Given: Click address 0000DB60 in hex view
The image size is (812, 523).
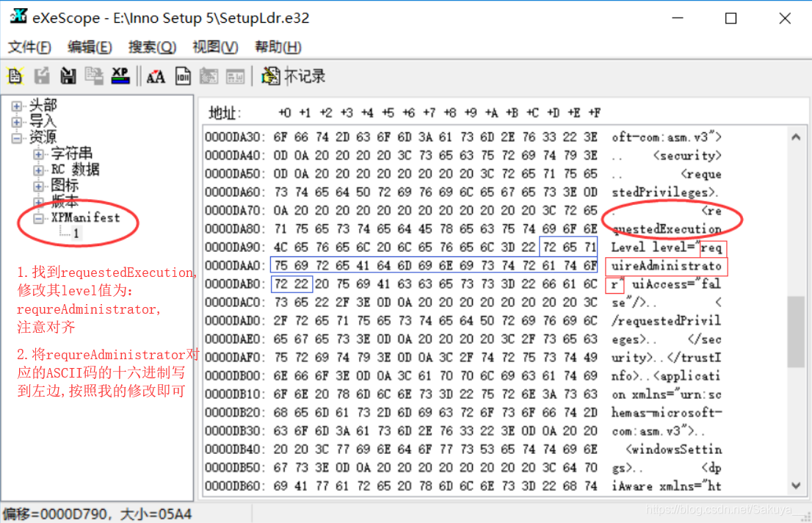Looking at the screenshot, I should [x=235, y=486].
